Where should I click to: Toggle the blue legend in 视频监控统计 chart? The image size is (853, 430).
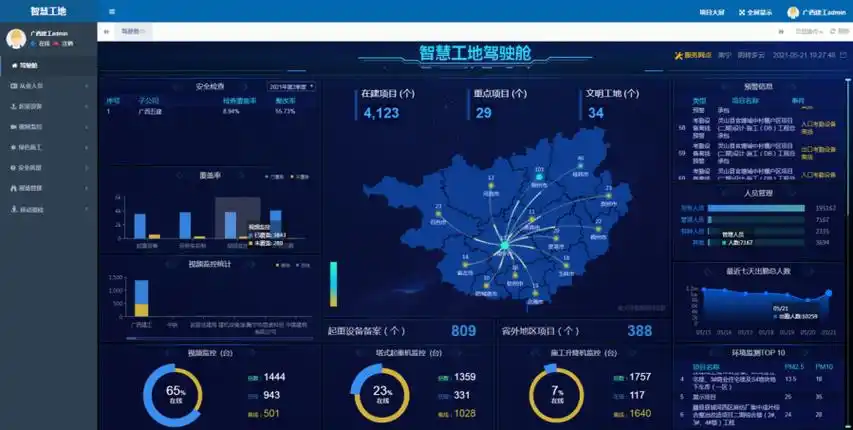[303, 265]
